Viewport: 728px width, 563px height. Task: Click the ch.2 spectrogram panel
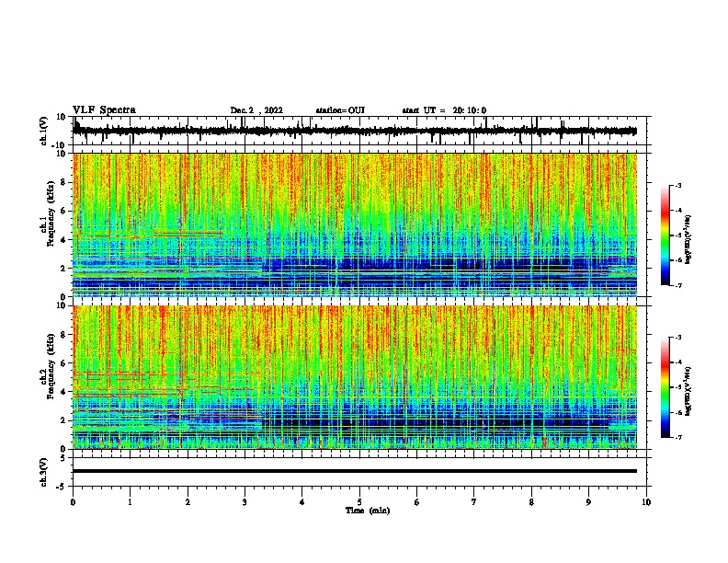(x=355, y=377)
